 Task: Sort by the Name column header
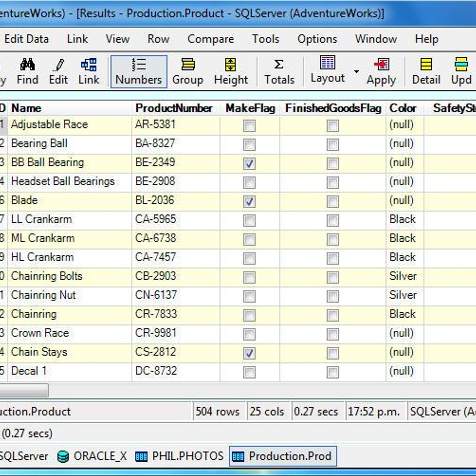click(x=70, y=108)
